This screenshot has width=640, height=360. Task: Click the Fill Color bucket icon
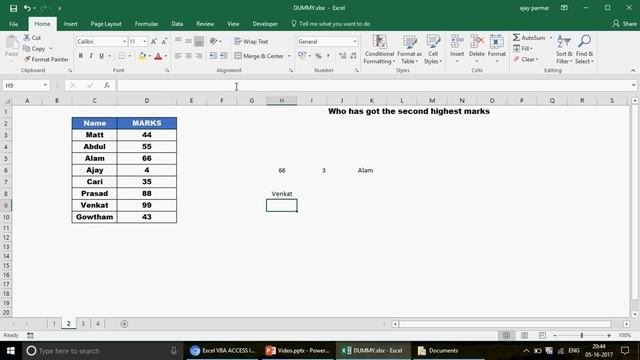click(142, 56)
